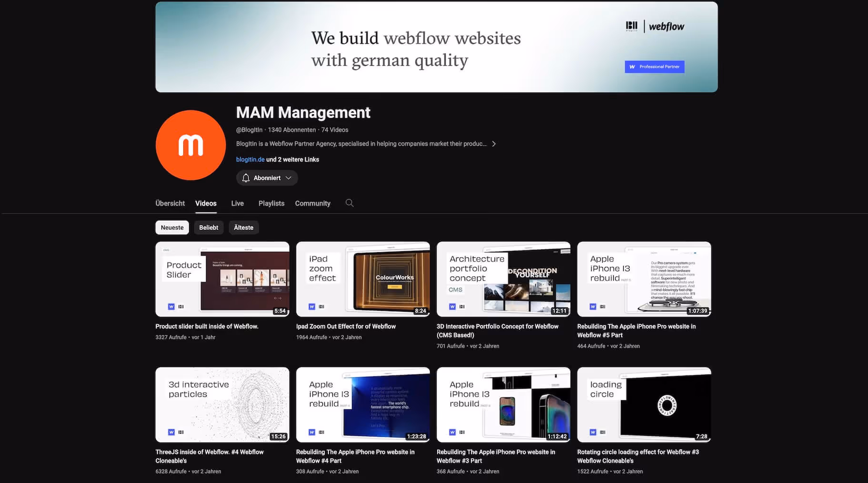The image size is (868, 483).
Task: Click Webflow W icon on Product Slider thumbnail
Action: [171, 307]
